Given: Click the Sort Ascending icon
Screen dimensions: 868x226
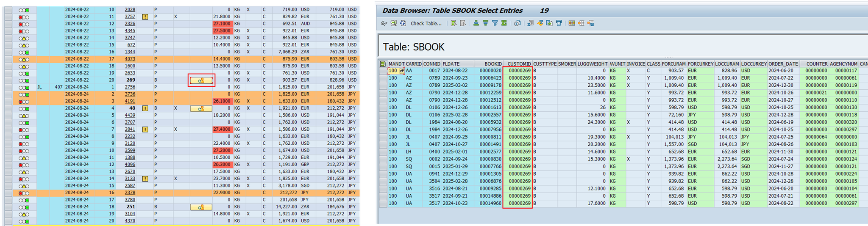Looking at the screenshot, I should pyautogui.click(x=476, y=23).
